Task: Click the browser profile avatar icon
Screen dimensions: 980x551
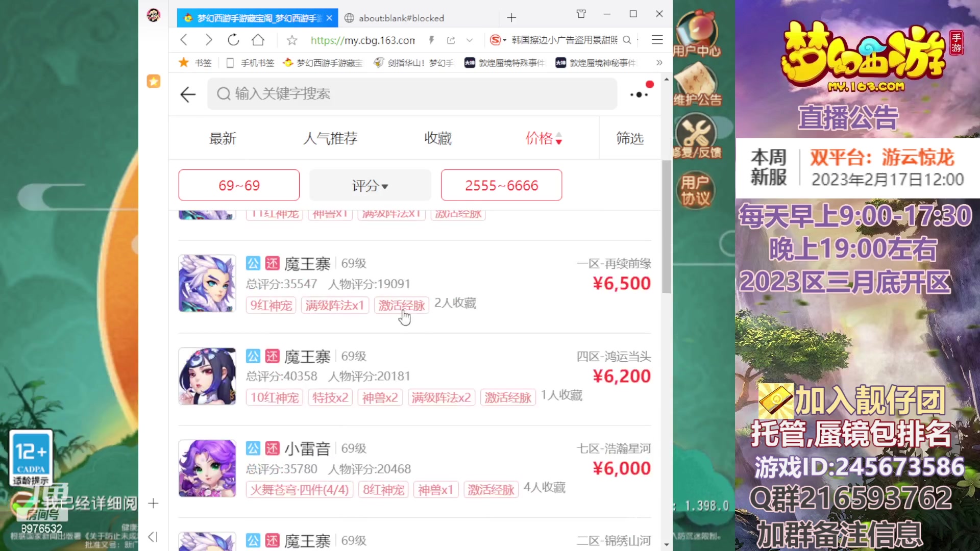Action: (x=154, y=15)
